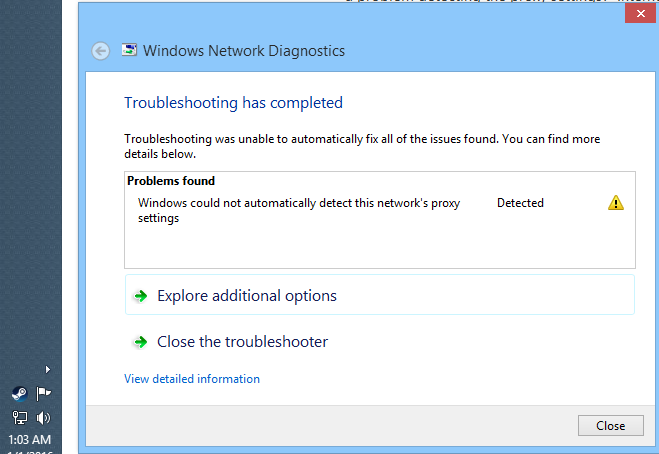Choose Close the troubleshooter

243,342
